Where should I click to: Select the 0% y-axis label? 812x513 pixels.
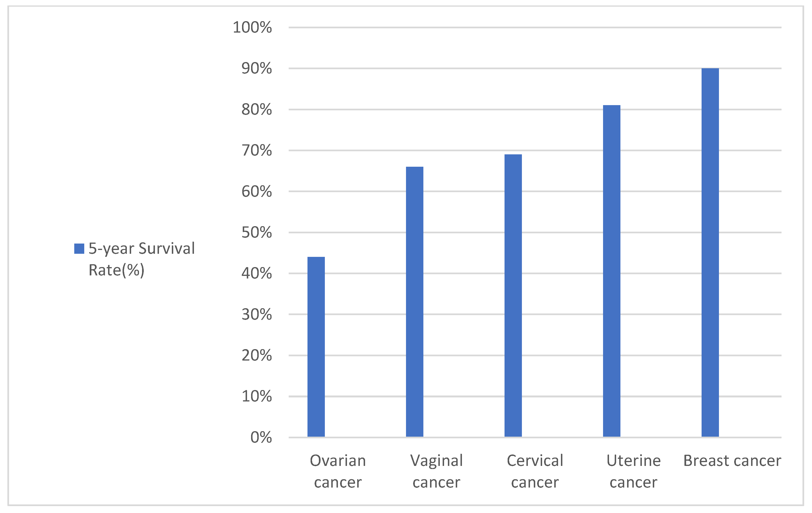(261, 438)
